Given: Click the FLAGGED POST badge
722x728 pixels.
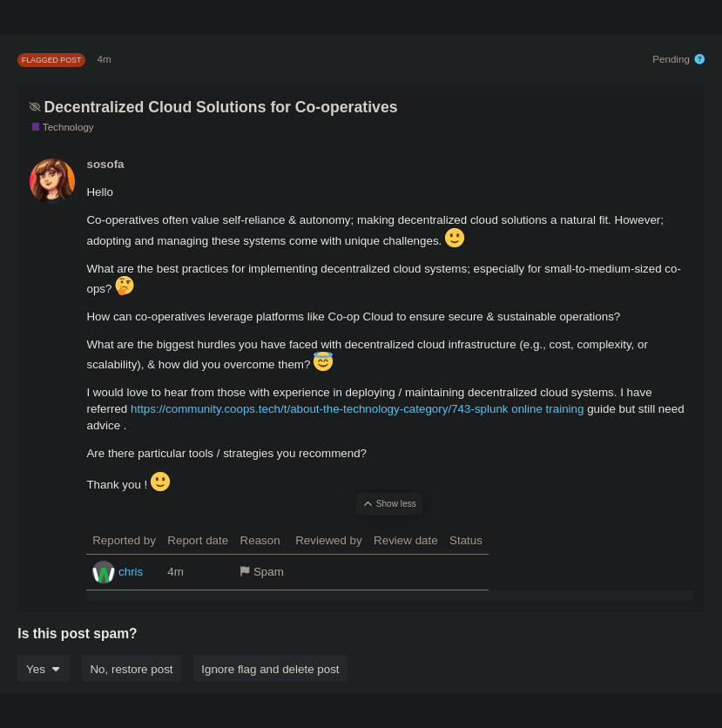Looking at the screenshot, I should [x=51, y=60].
